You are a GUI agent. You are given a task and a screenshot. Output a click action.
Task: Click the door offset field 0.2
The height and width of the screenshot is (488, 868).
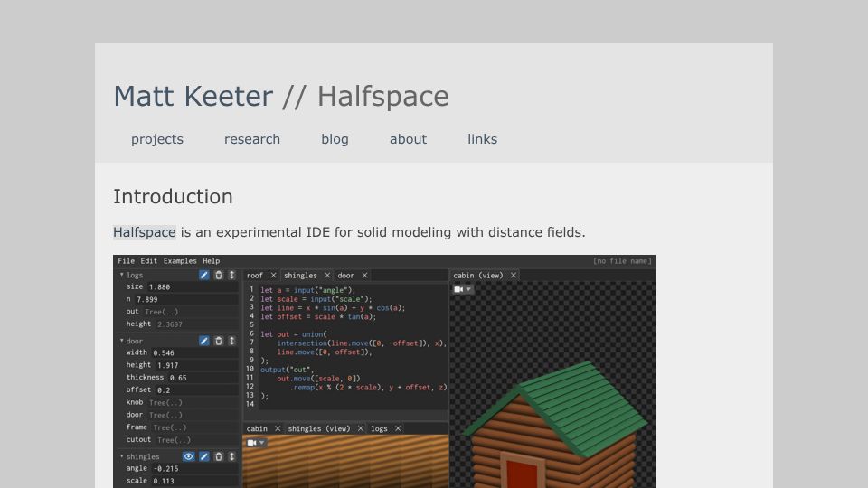(196, 390)
